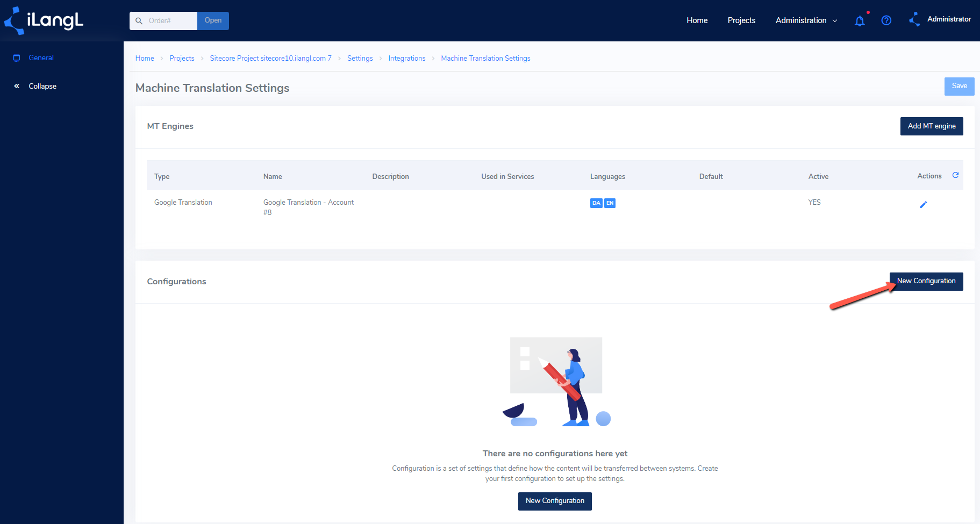Click the Administrator user name
This screenshot has height=524, width=980.
[949, 19]
